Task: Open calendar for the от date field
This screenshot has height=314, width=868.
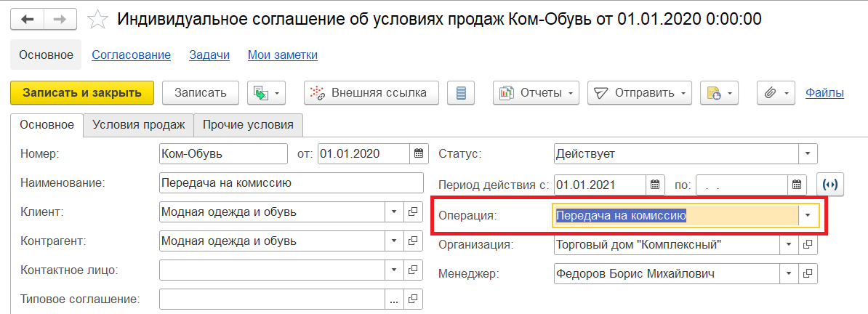Action: [x=419, y=154]
